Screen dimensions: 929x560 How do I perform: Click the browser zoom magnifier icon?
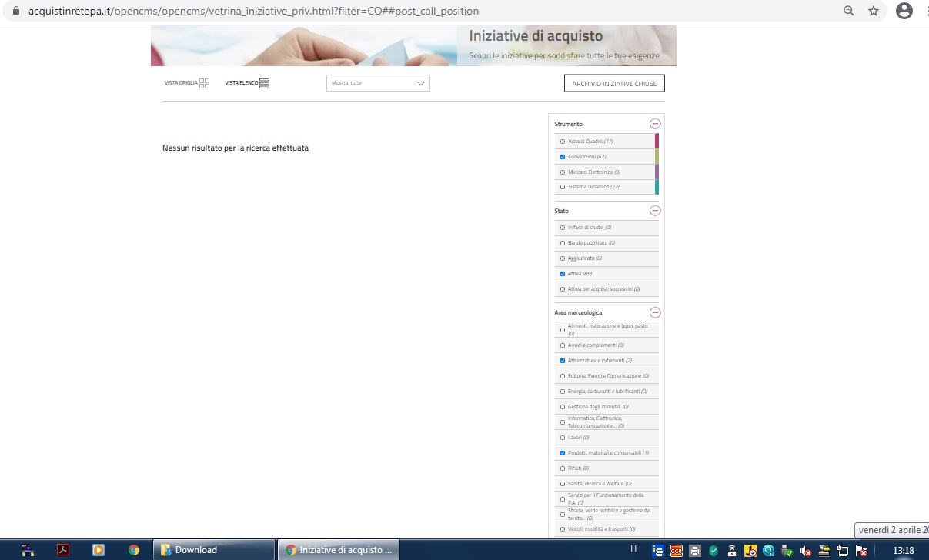[x=849, y=11]
